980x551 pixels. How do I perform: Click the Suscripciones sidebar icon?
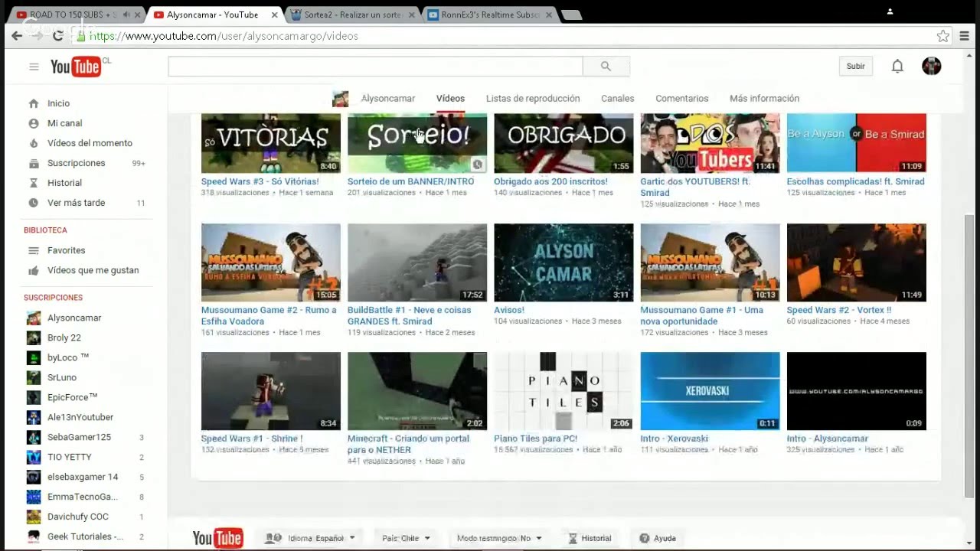[x=34, y=163]
